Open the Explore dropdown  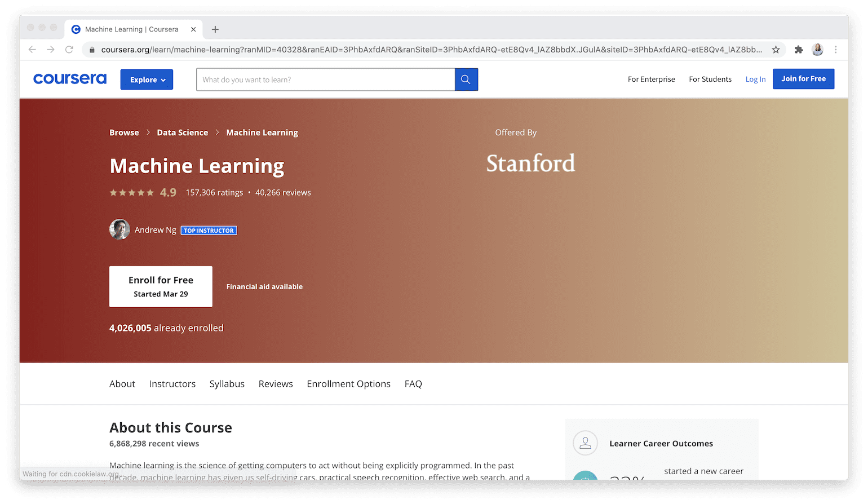point(146,79)
